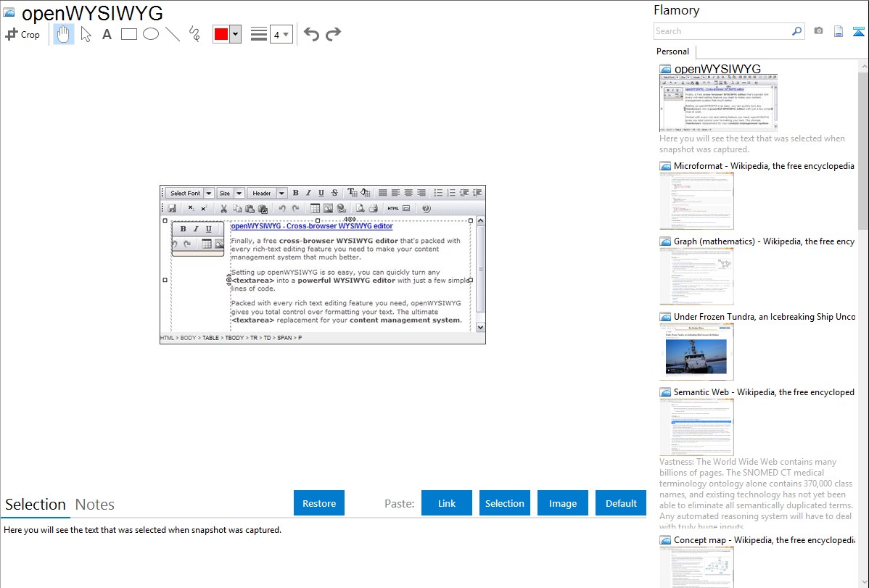Screen dimensions: 869x588
Task: Click the 'Vastness: The World Wide Web' description text
Action: coord(756,494)
